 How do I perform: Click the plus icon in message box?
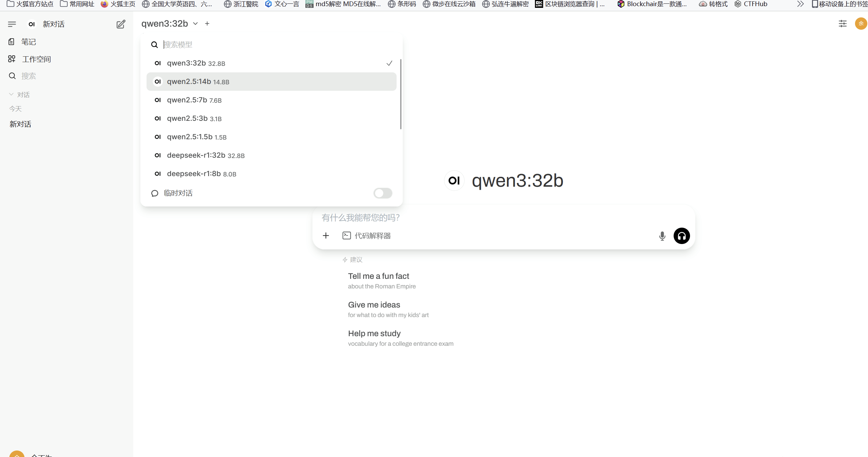click(x=326, y=235)
